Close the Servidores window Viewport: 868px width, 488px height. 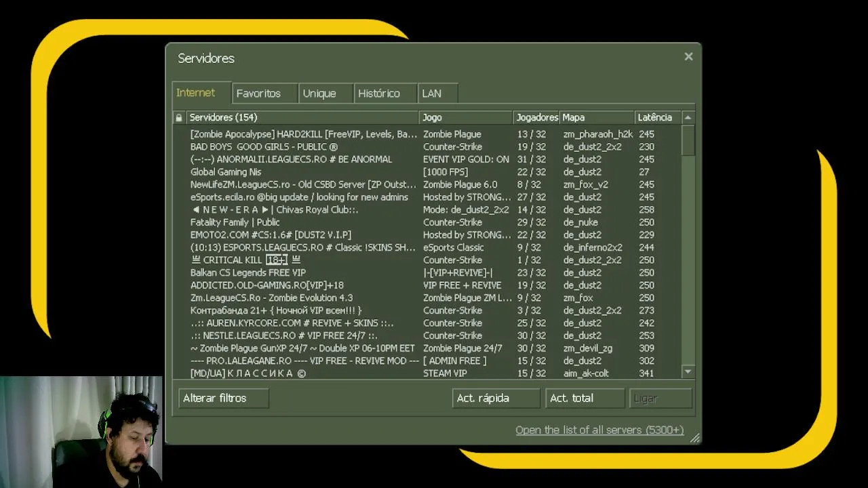688,57
